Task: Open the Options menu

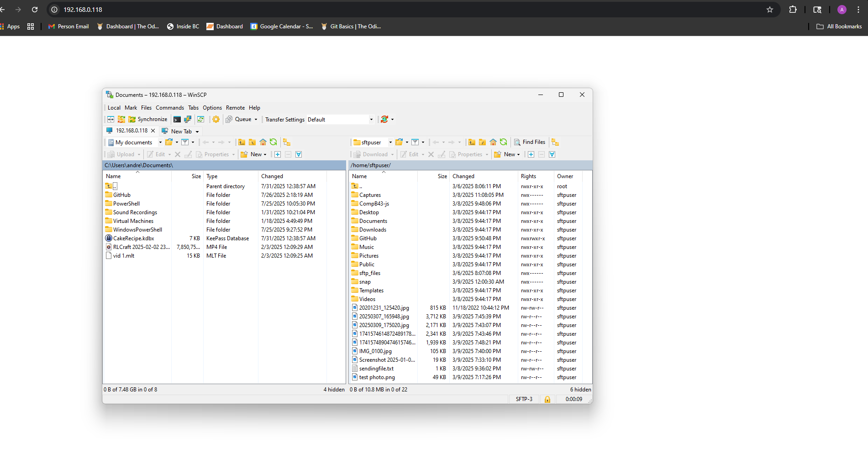Action: (212, 108)
